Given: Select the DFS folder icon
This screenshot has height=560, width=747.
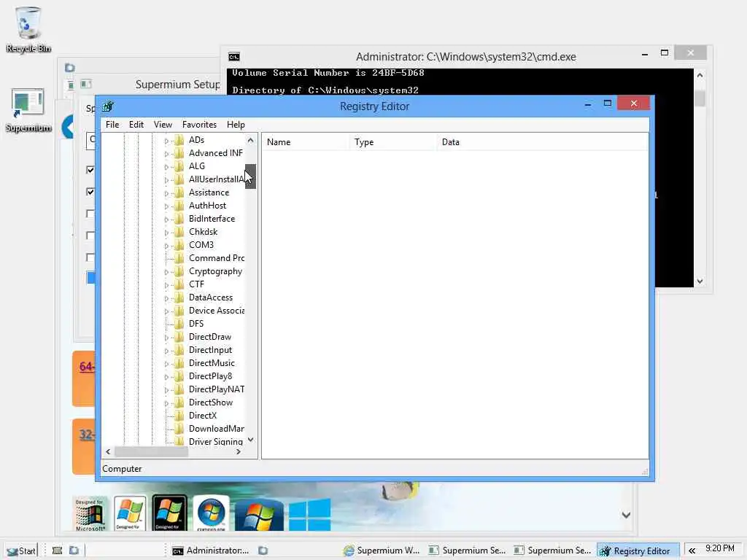Looking at the screenshot, I should (179, 324).
